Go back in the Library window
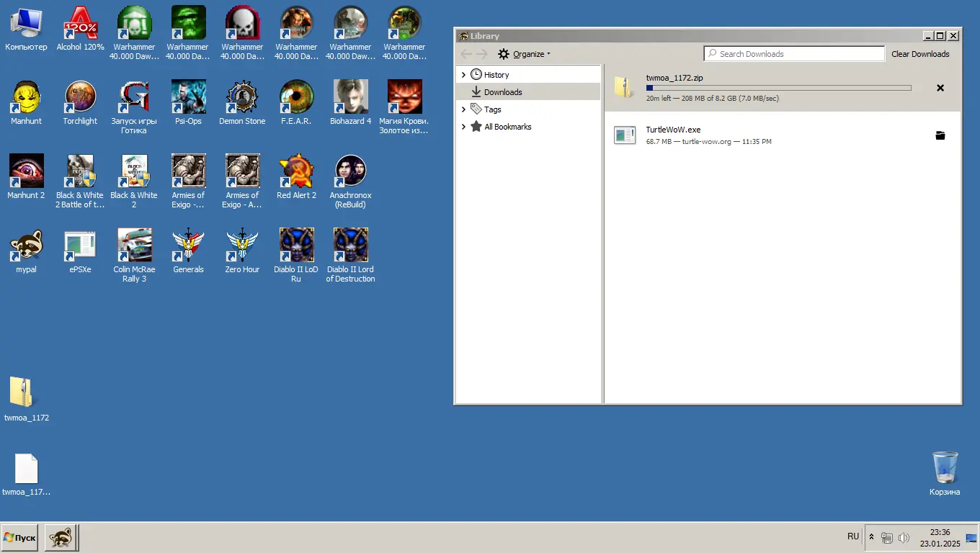This screenshot has width=980, height=553. (x=466, y=54)
